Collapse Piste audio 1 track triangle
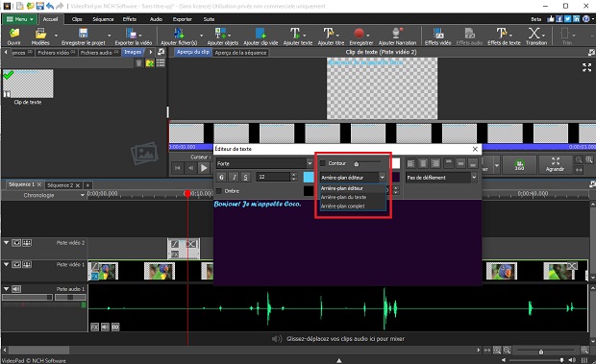 pos(6,289)
